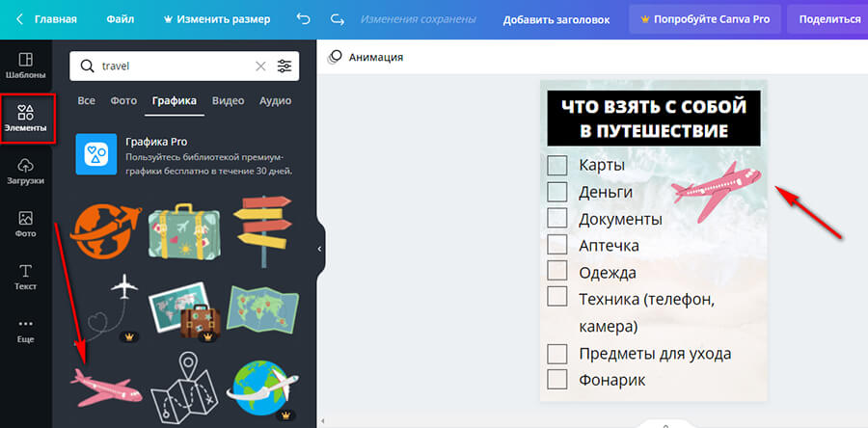Select the checkbox next to Предметы для ухода

point(557,354)
